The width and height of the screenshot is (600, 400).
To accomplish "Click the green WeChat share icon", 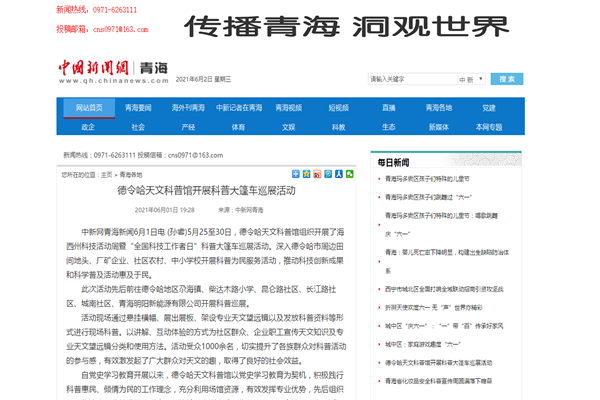I will pyautogui.click(x=349, y=174).
